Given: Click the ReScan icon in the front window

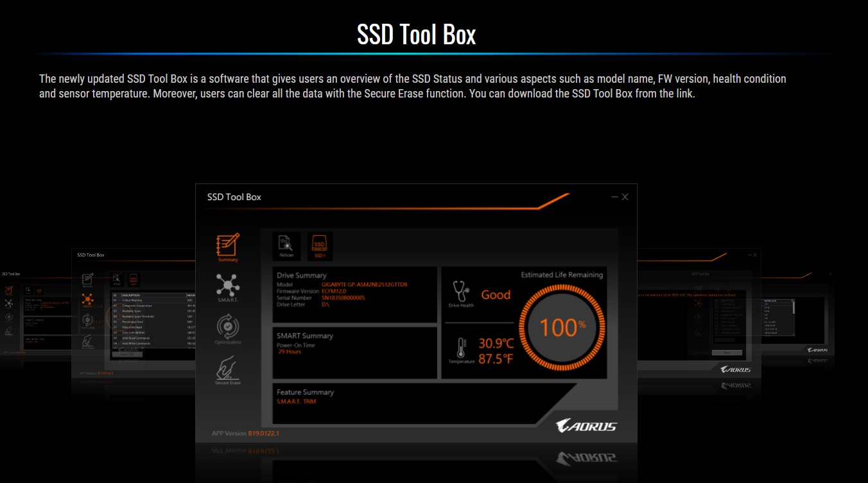Looking at the screenshot, I should point(286,246).
